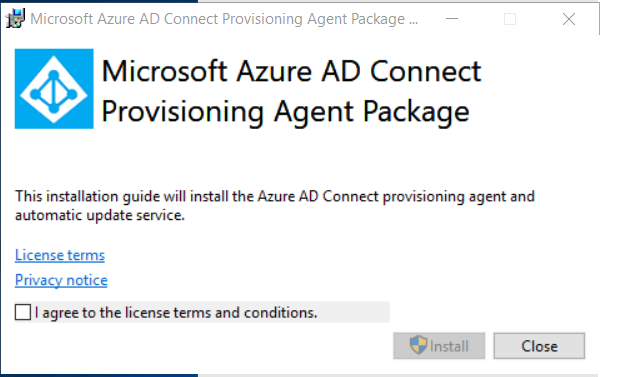Click the word 'Install' on the Install button

tap(449, 346)
